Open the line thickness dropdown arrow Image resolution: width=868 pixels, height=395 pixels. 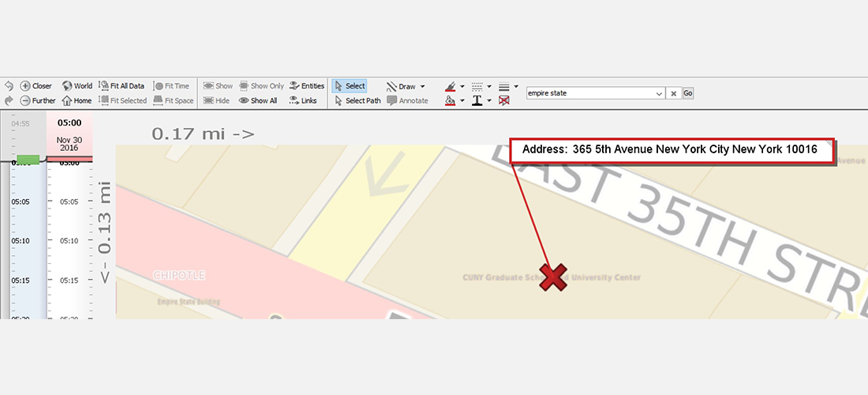click(x=516, y=86)
